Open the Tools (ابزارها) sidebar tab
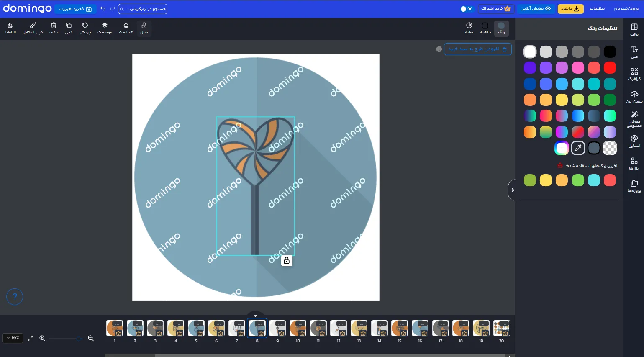Viewport: 644px width, 357px height. [x=634, y=164]
